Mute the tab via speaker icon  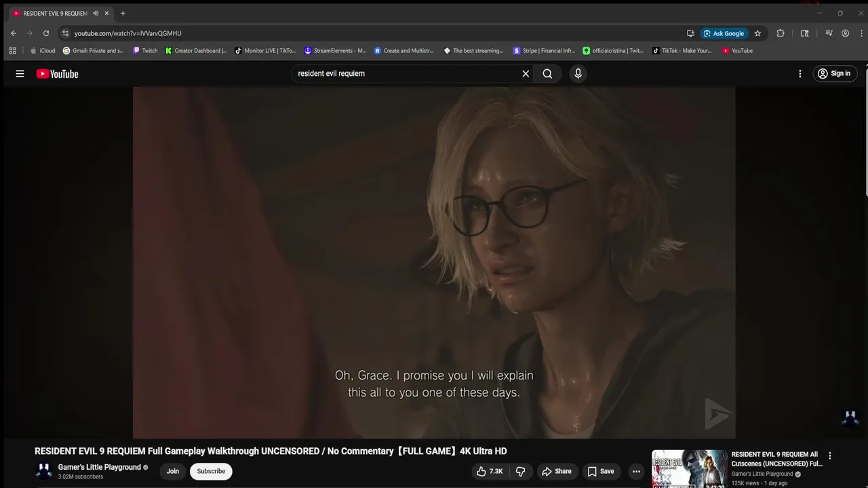(x=96, y=14)
